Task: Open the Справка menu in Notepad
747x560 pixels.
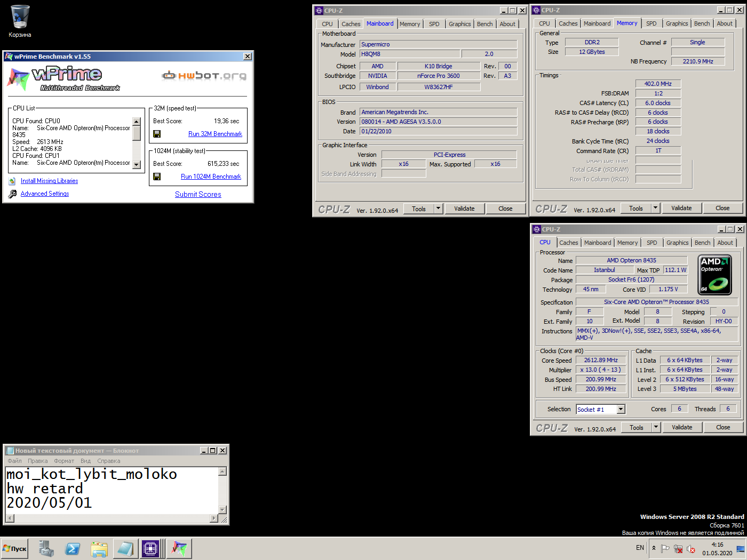Action: (109, 461)
